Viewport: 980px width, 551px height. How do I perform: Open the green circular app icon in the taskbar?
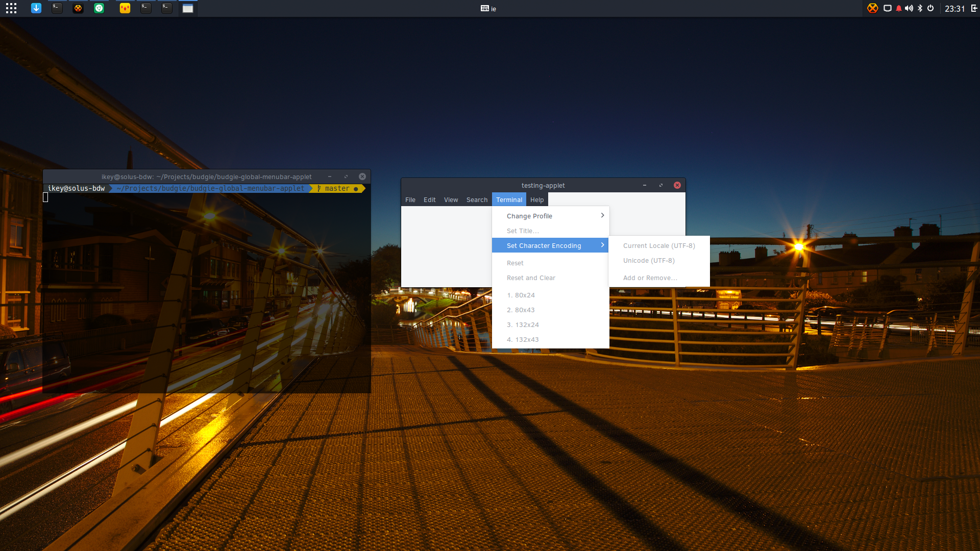(x=99, y=8)
